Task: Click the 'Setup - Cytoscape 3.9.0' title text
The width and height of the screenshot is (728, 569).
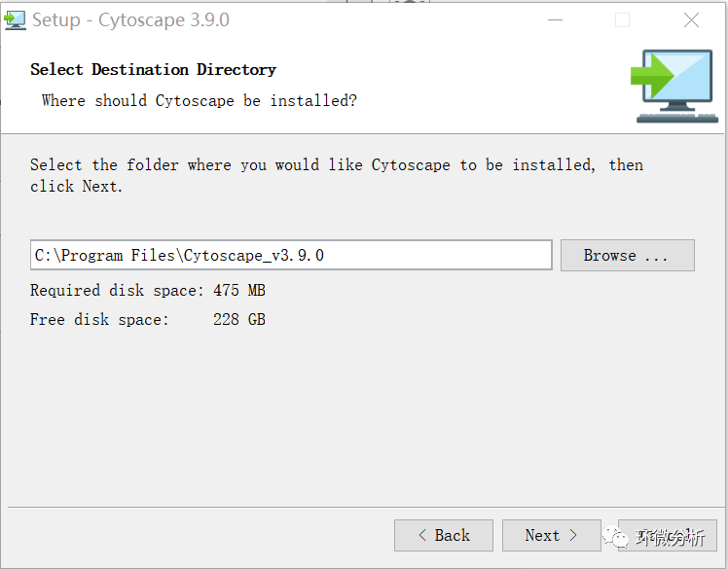Action: (x=130, y=20)
